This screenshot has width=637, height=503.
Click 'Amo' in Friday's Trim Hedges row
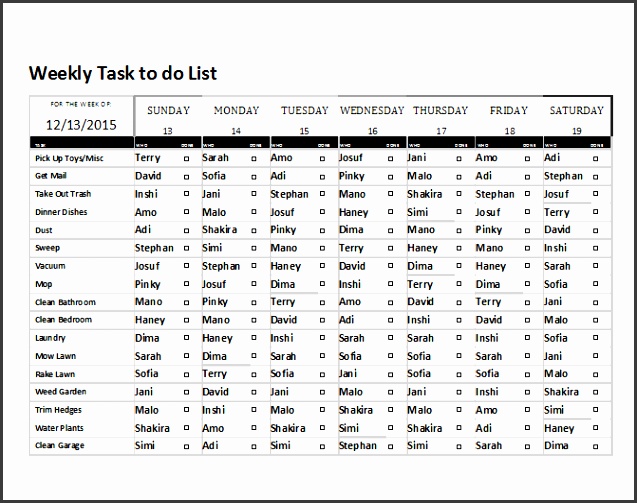click(487, 410)
